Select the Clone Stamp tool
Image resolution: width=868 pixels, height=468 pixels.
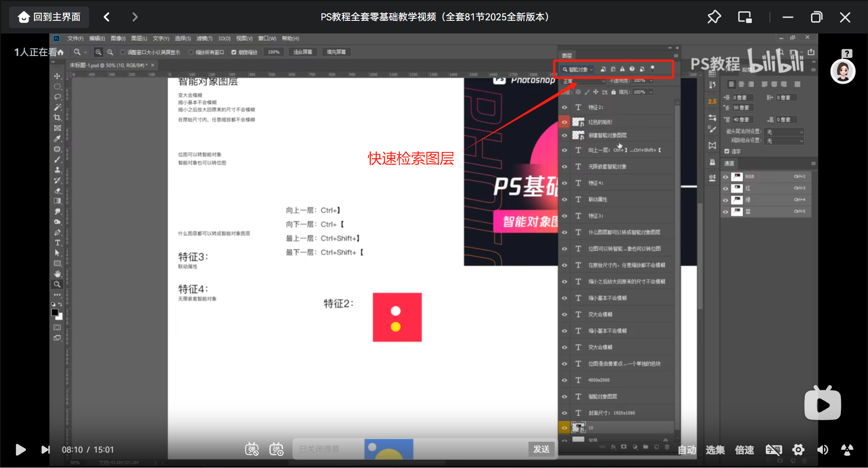click(x=57, y=170)
